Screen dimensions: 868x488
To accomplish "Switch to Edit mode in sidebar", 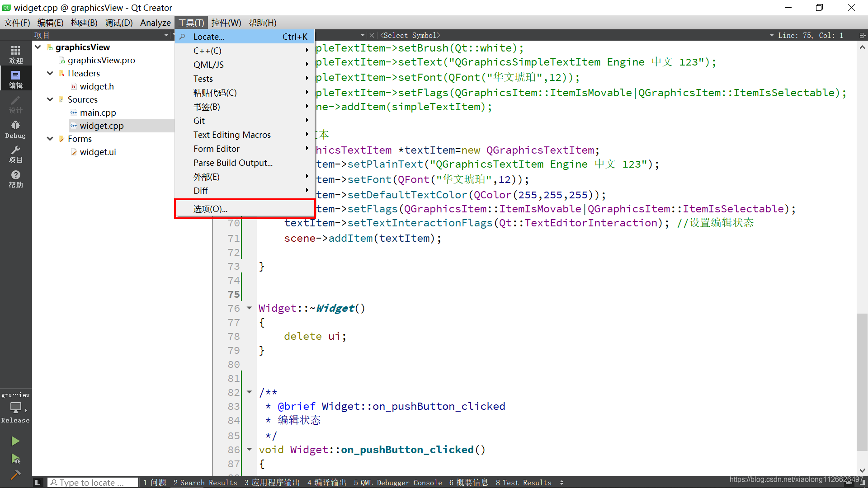I will tap(15, 79).
